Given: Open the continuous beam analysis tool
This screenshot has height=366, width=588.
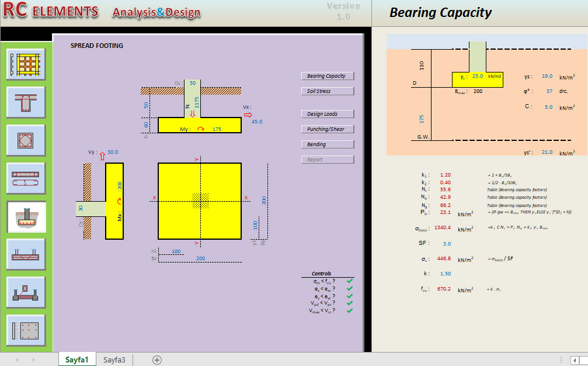Looking at the screenshot, I should 26,179.
